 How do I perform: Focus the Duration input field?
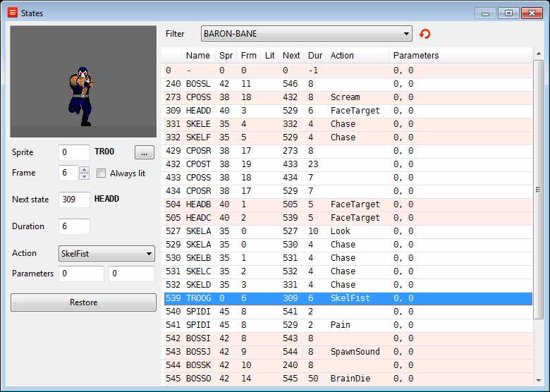74,226
